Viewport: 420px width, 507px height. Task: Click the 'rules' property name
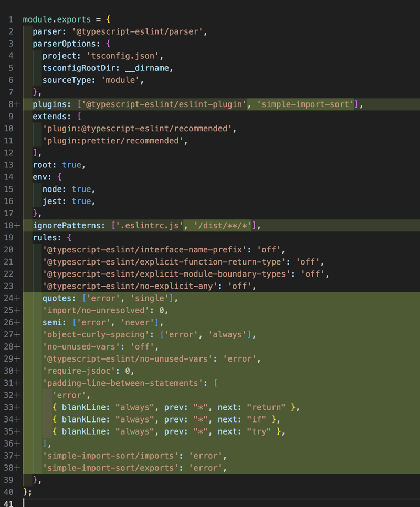point(45,238)
